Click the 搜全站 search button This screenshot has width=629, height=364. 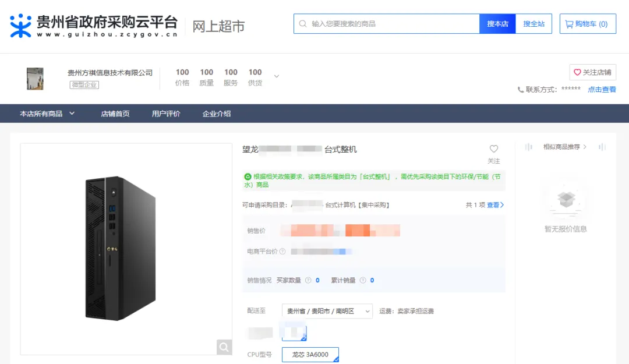click(x=535, y=23)
